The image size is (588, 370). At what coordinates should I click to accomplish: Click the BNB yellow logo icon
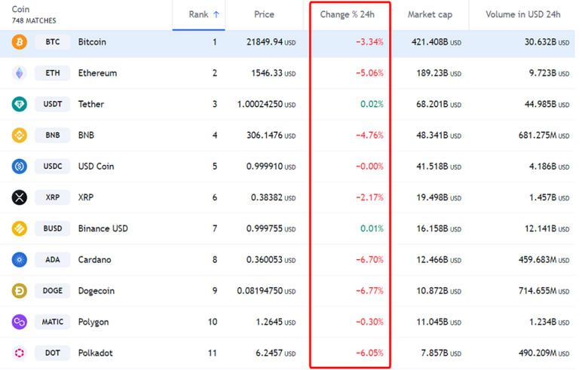pyautogui.click(x=19, y=136)
